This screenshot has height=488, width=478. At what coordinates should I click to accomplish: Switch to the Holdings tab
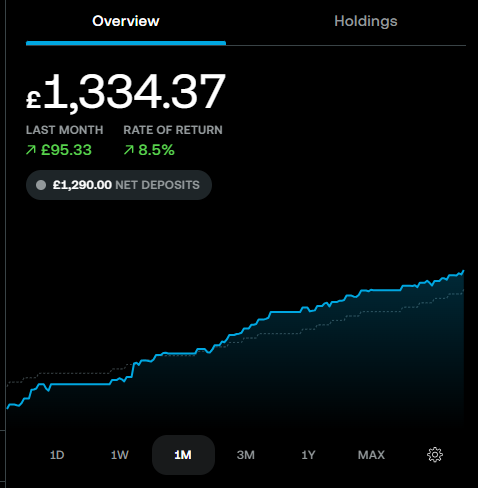coord(366,21)
